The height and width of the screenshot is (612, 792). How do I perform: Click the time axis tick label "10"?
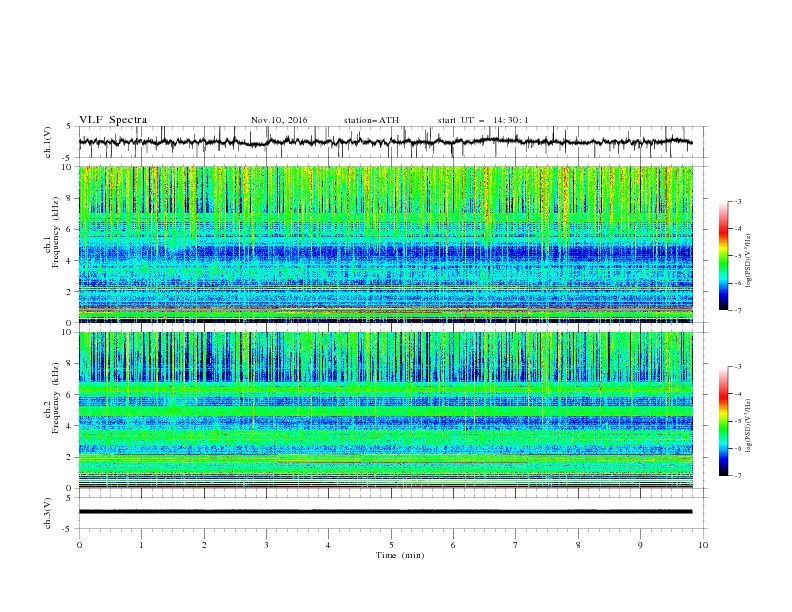pos(703,545)
